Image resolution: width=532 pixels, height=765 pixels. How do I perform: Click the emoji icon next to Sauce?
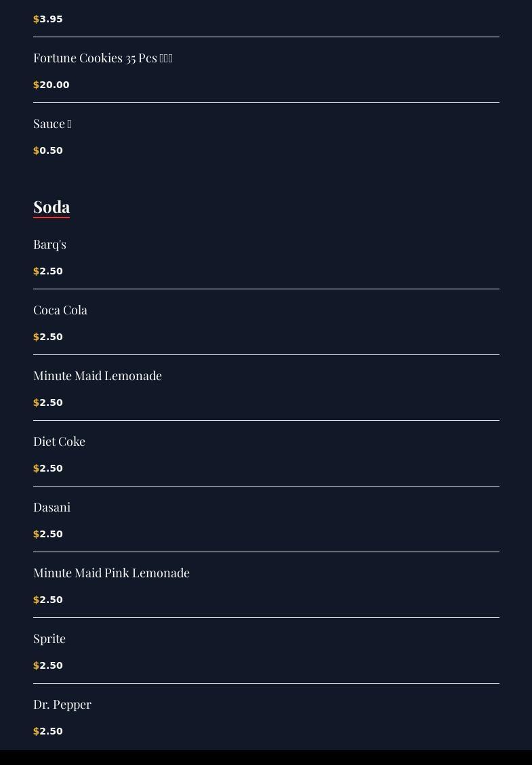[x=69, y=124]
